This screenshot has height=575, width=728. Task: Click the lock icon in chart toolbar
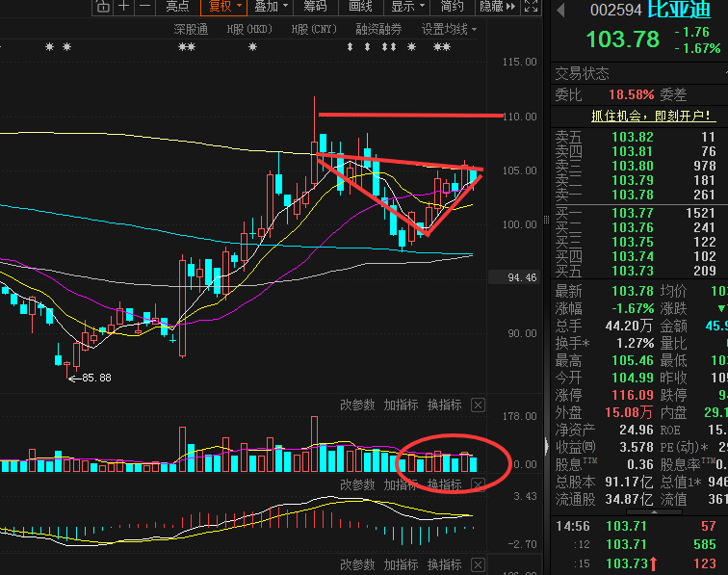(x=103, y=6)
